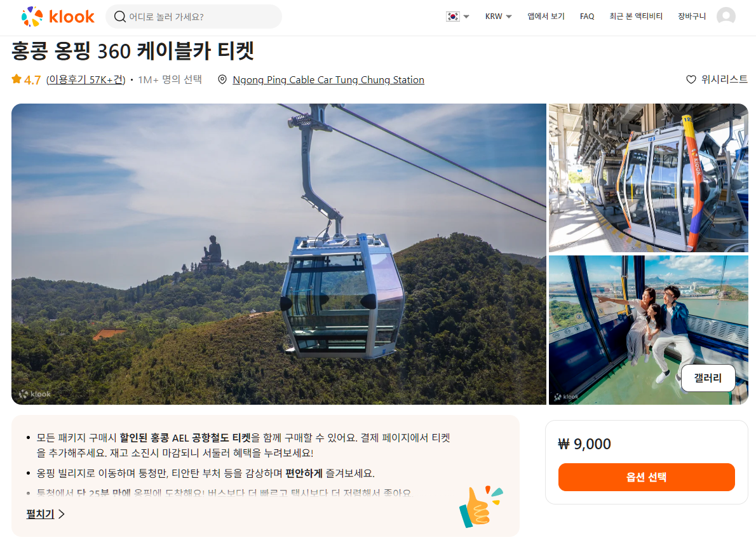Open the Ngong Ping Cable Car Tung Chung Station link
The width and height of the screenshot is (756, 542).
click(x=328, y=80)
